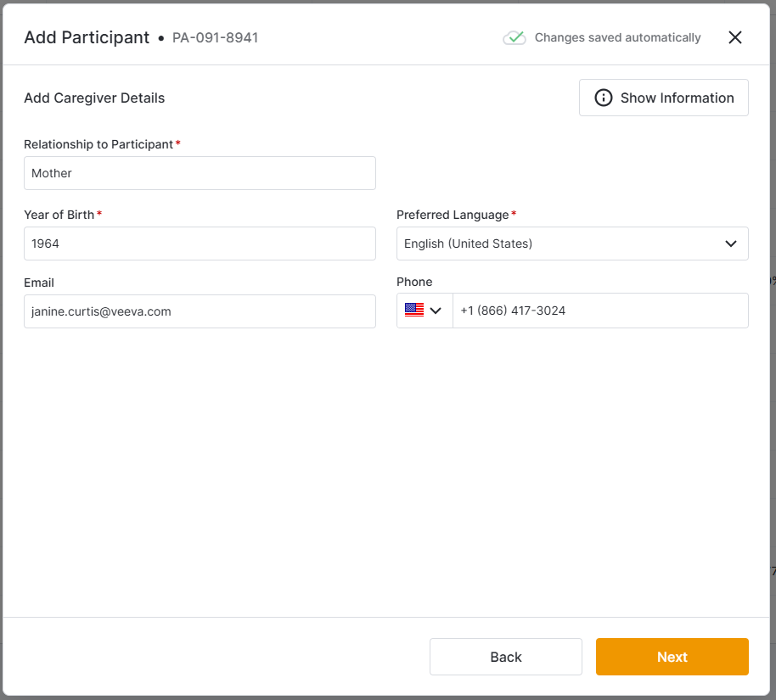Click the Relationship to Participant field showing Mother

[x=200, y=173]
